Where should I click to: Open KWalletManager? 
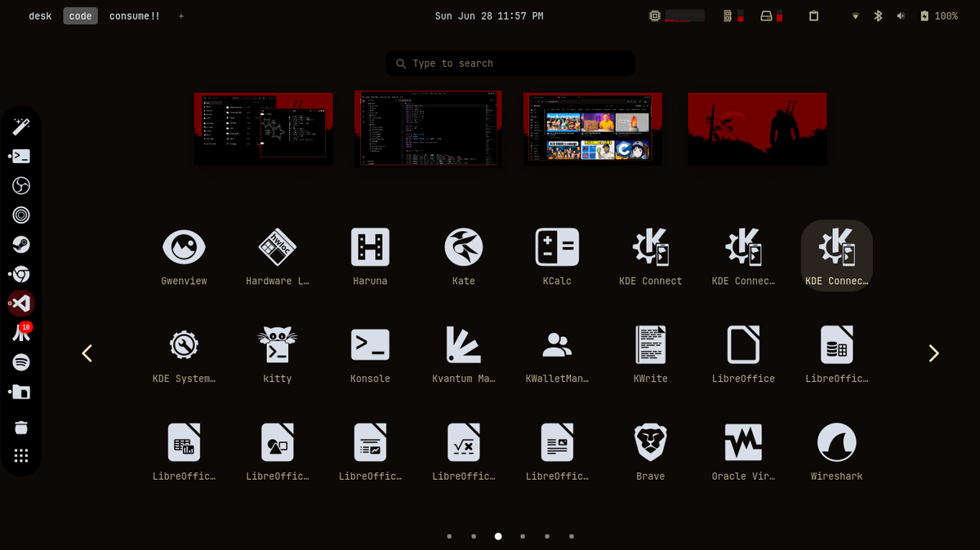(557, 353)
